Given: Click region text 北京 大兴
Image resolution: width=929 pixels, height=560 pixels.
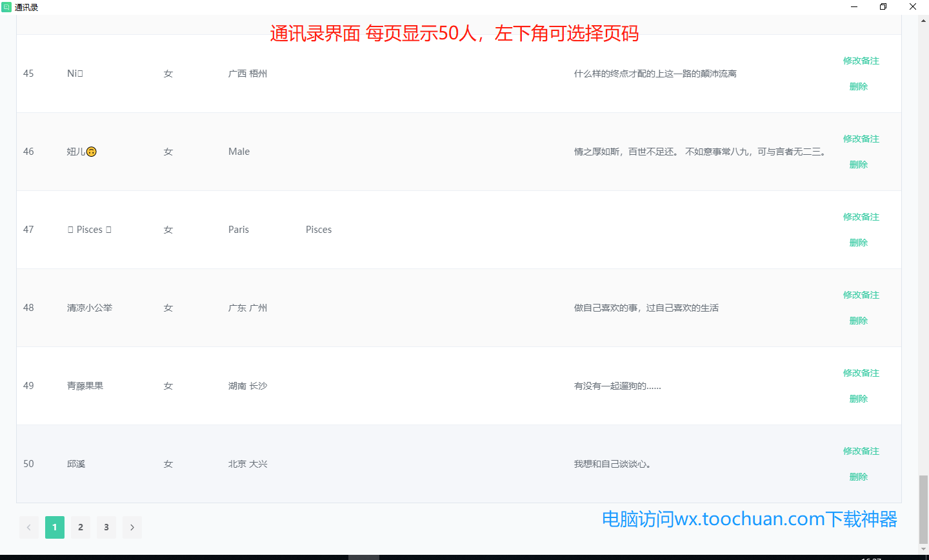Looking at the screenshot, I should click(248, 464).
